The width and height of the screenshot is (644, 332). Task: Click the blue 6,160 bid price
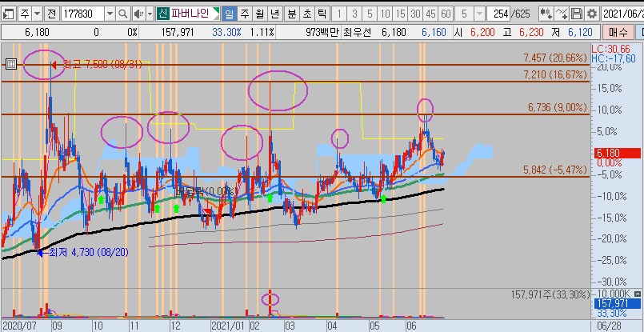point(434,32)
